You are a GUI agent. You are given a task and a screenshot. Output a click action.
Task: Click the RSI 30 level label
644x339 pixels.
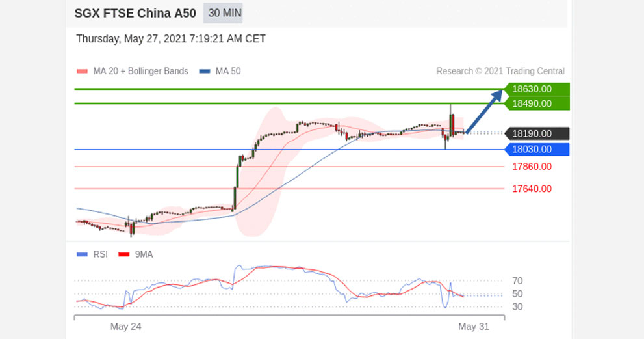[x=517, y=306]
